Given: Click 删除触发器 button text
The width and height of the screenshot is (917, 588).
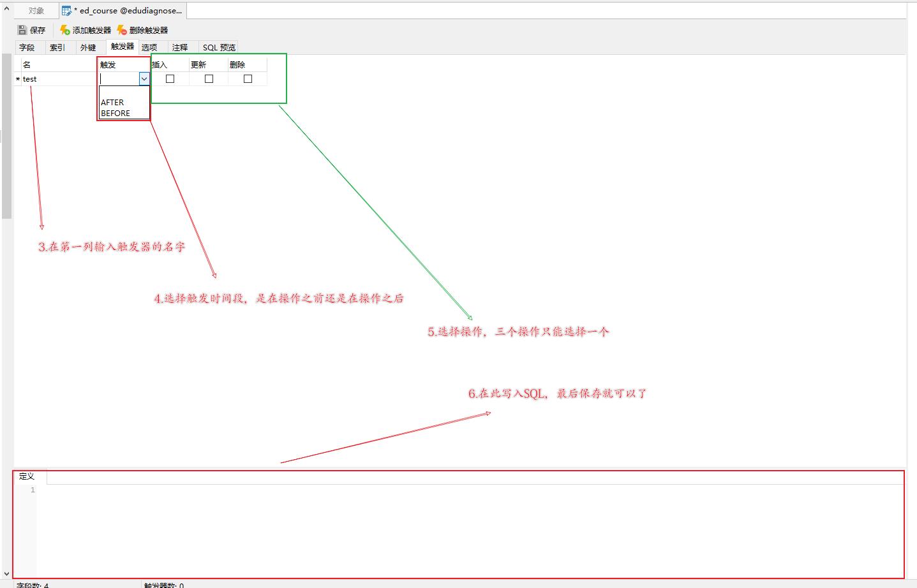Looking at the screenshot, I should pyautogui.click(x=149, y=30).
